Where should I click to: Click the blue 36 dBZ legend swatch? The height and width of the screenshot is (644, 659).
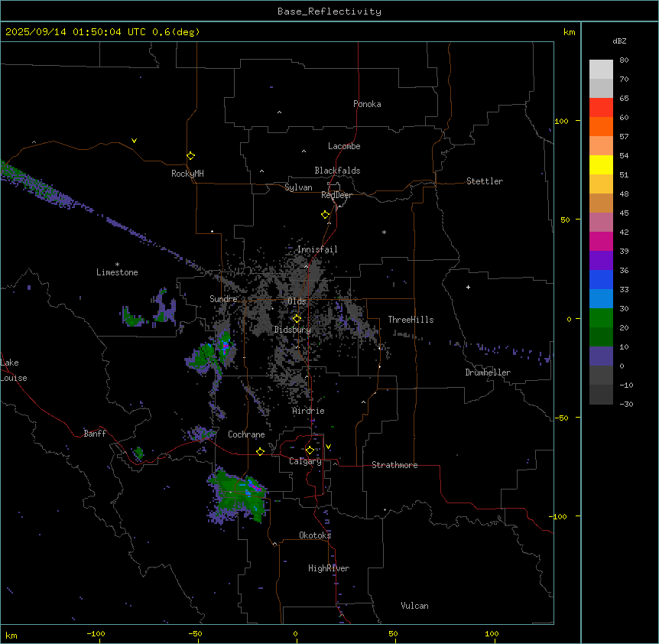click(x=601, y=279)
